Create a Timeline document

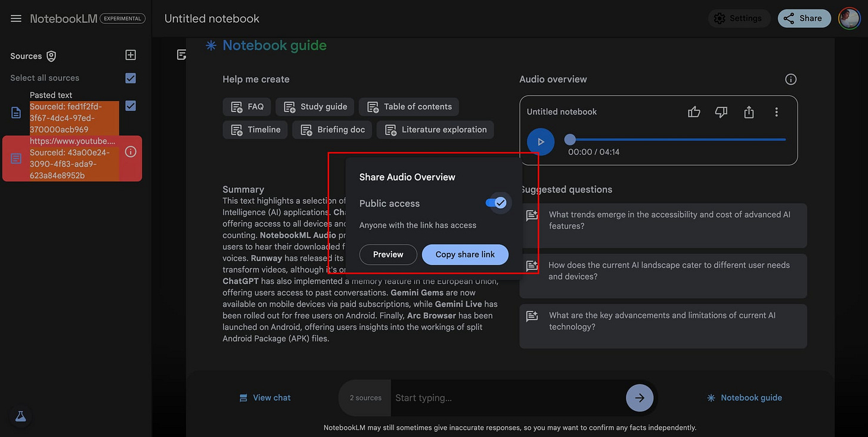click(255, 129)
